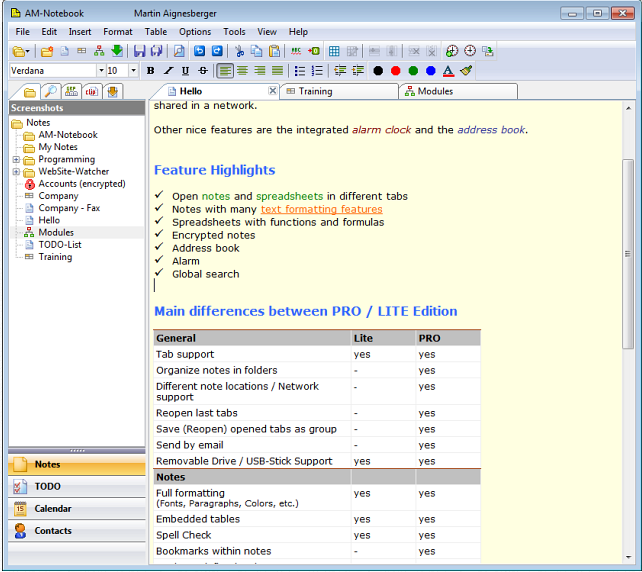Toggle Underline text formatting
The height and width of the screenshot is (572, 642).
point(186,71)
